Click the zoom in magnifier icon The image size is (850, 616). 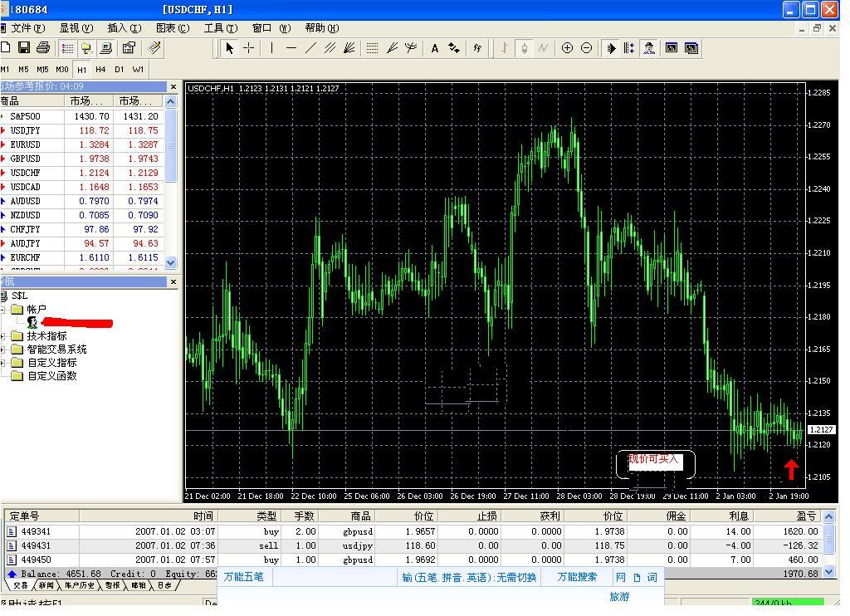[567, 48]
